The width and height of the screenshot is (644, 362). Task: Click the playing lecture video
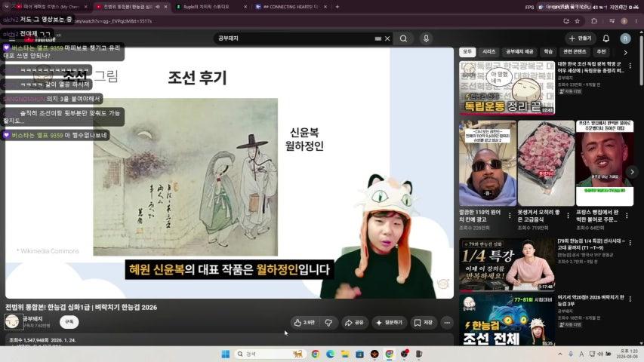tap(230, 173)
